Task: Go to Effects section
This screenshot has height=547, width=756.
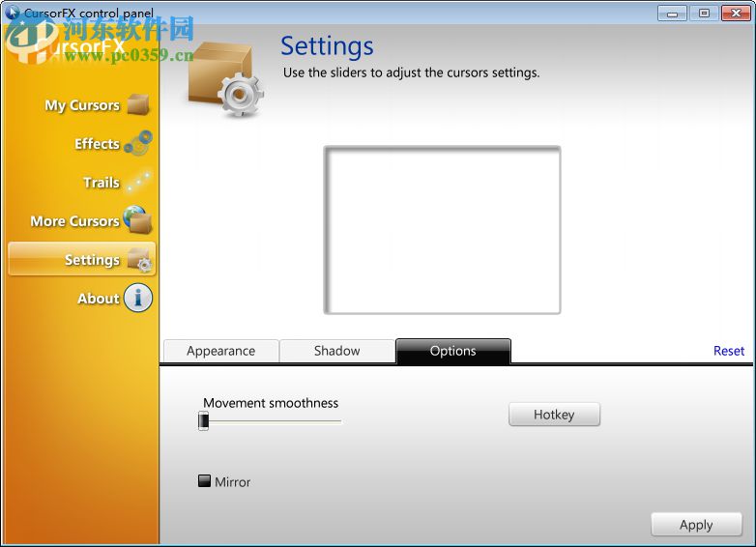Action: [x=97, y=144]
